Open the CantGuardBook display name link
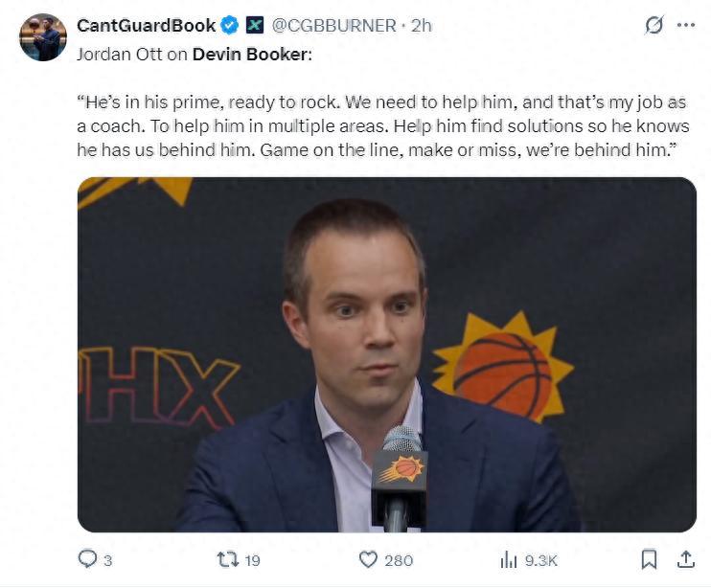The height and width of the screenshot is (588, 711). click(x=146, y=26)
